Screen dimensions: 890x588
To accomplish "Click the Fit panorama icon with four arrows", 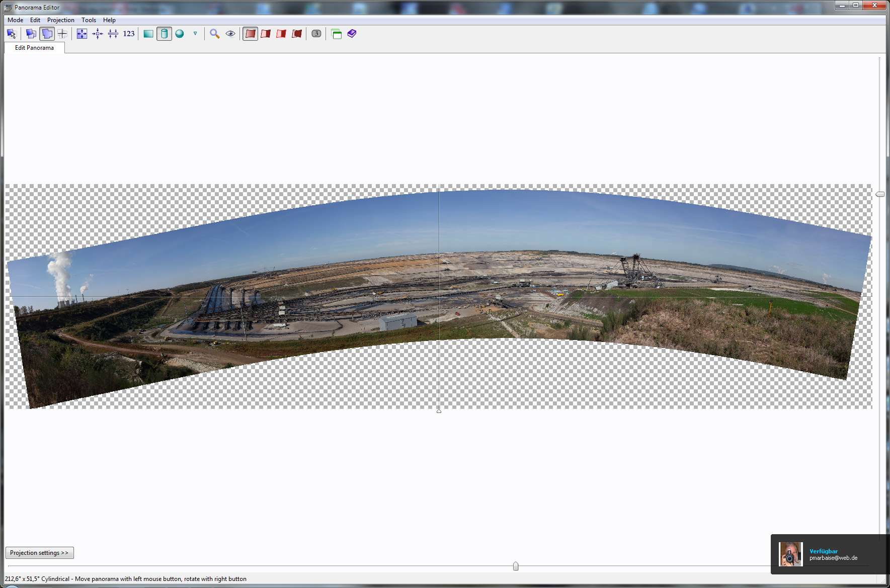I will (82, 34).
